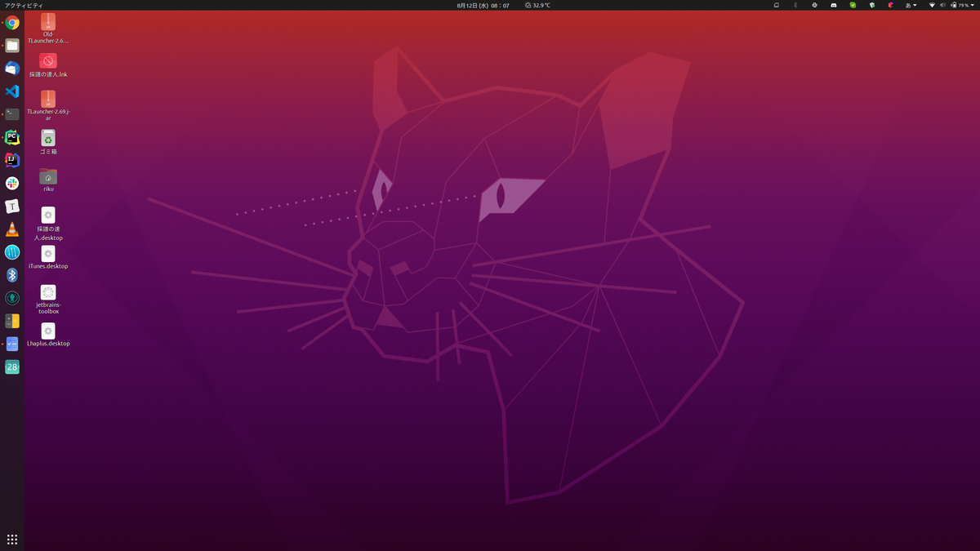Select 採譜の達人.lnk desktop file
980x551 pixels.
48,65
